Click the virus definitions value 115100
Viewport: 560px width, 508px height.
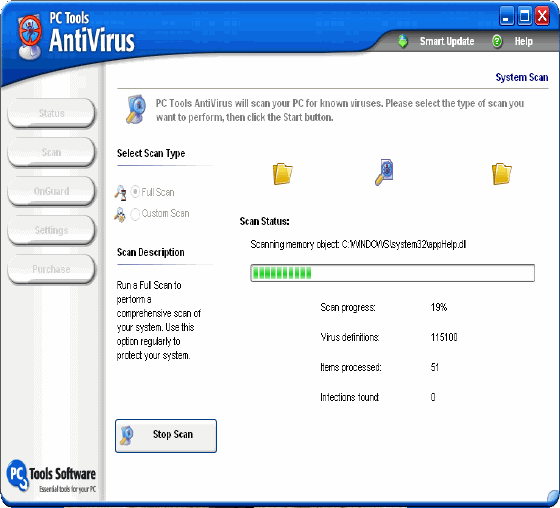tap(444, 337)
